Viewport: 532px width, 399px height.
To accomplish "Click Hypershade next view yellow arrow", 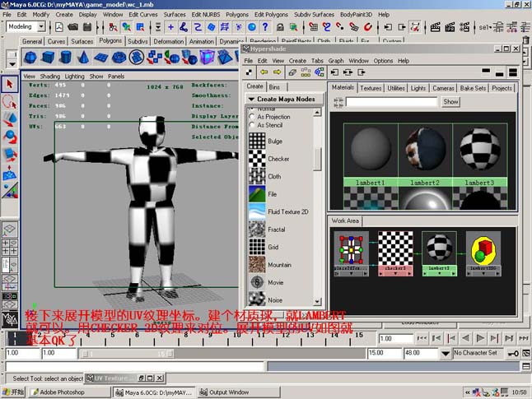I will [278, 72].
